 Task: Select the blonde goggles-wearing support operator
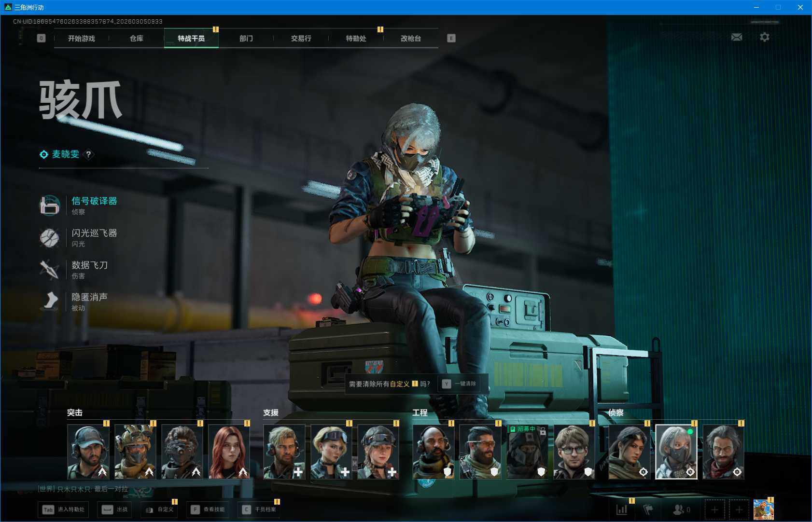tap(331, 452)
